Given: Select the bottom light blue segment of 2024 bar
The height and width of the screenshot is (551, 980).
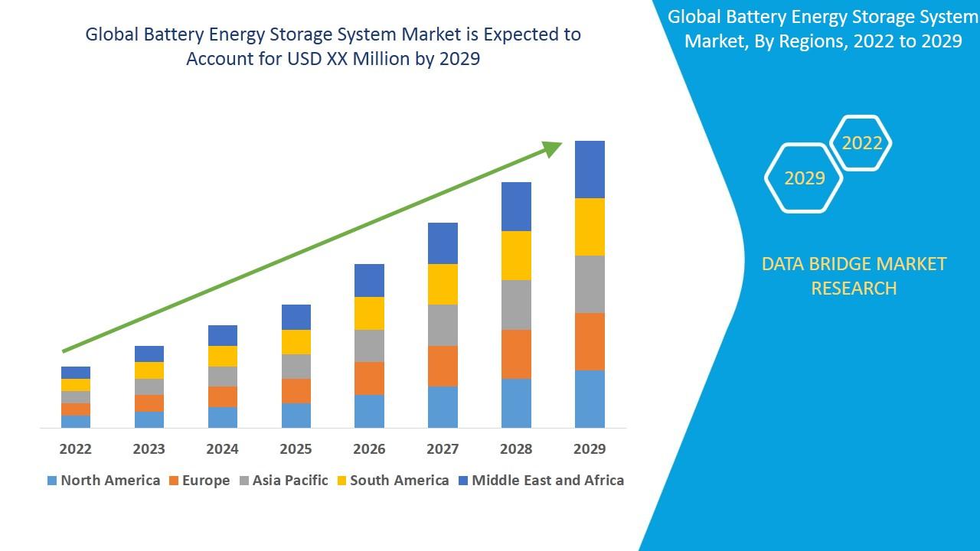Looking at the screenshot, I should pos(223,417).
